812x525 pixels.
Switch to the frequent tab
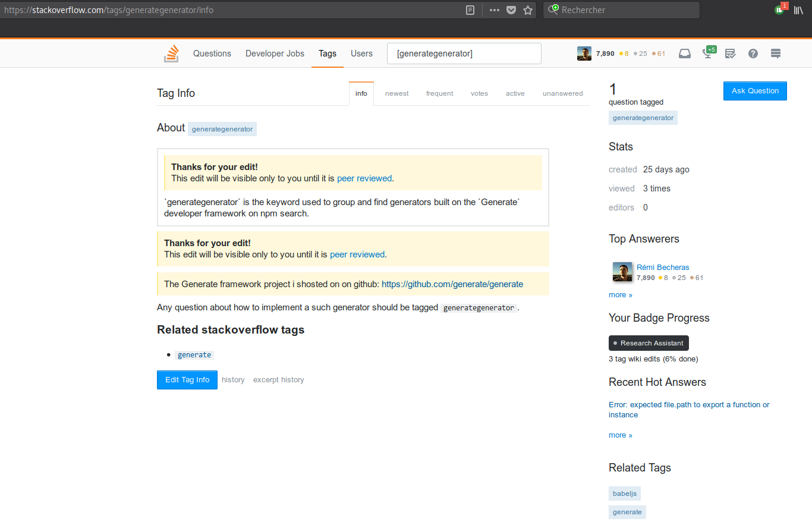[x=440, y=93]
